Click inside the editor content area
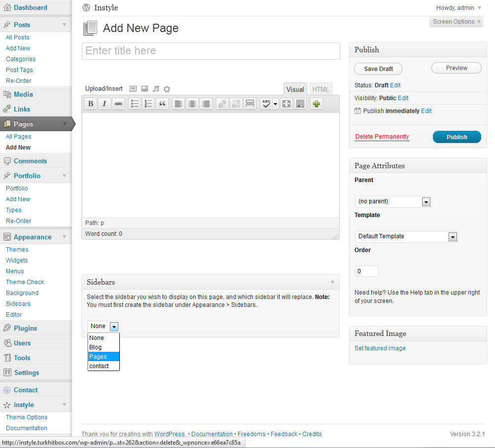Viewport: 495px width, 448px height. coord(211,165)
